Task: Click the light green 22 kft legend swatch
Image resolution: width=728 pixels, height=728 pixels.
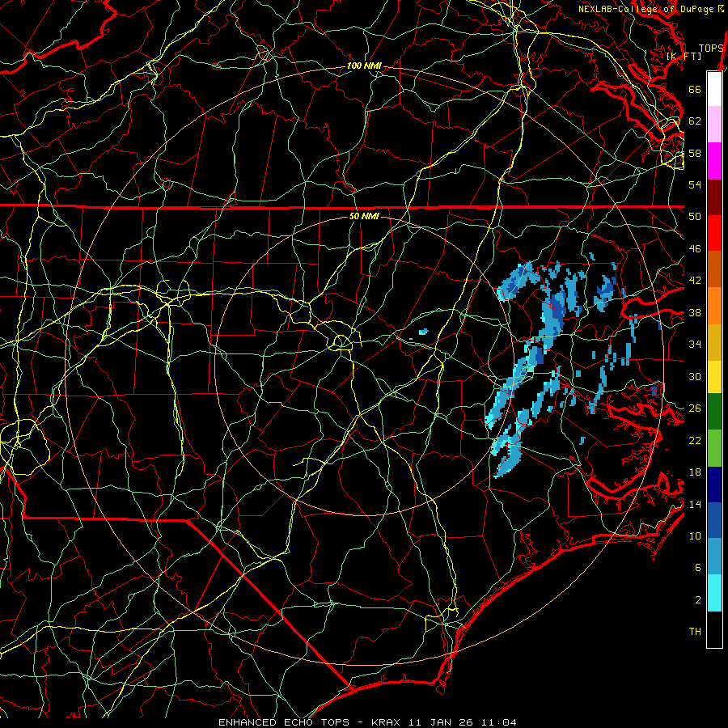Action: tap(714, 448)
